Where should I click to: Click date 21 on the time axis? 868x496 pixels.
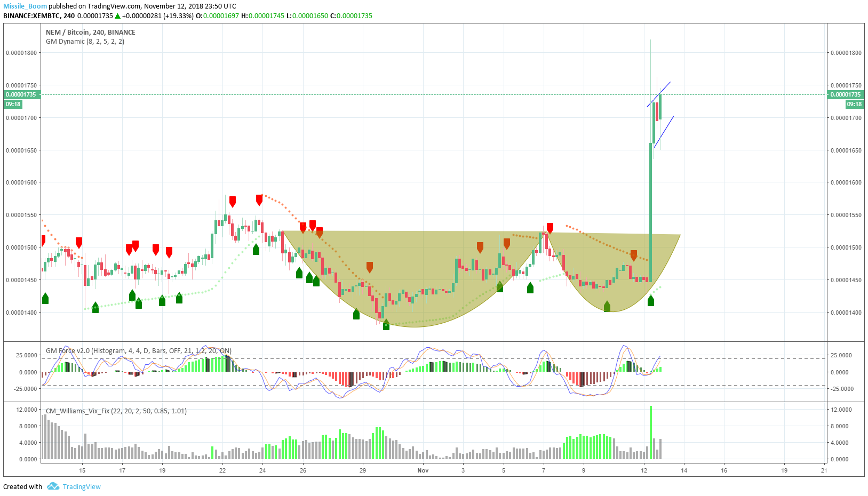click(x=824, y=470)
